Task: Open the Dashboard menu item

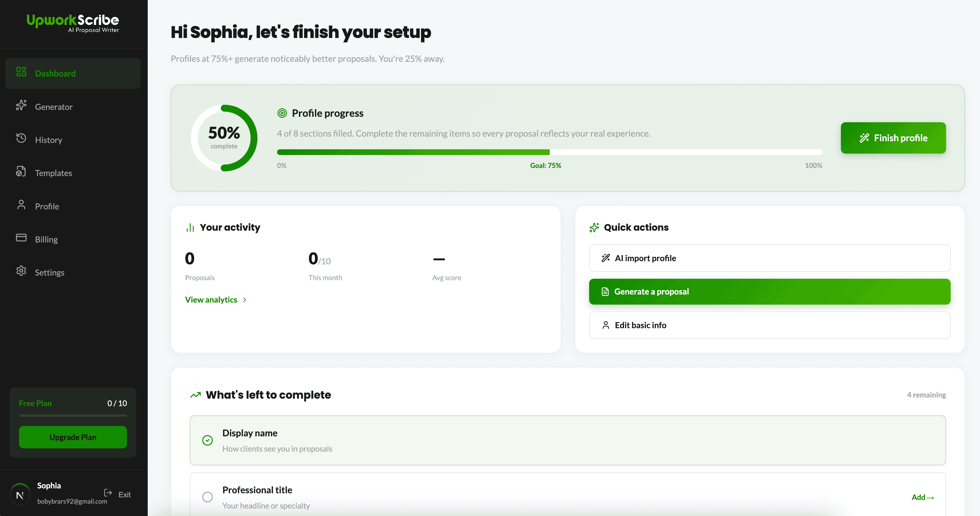Action: coord(73,73)
